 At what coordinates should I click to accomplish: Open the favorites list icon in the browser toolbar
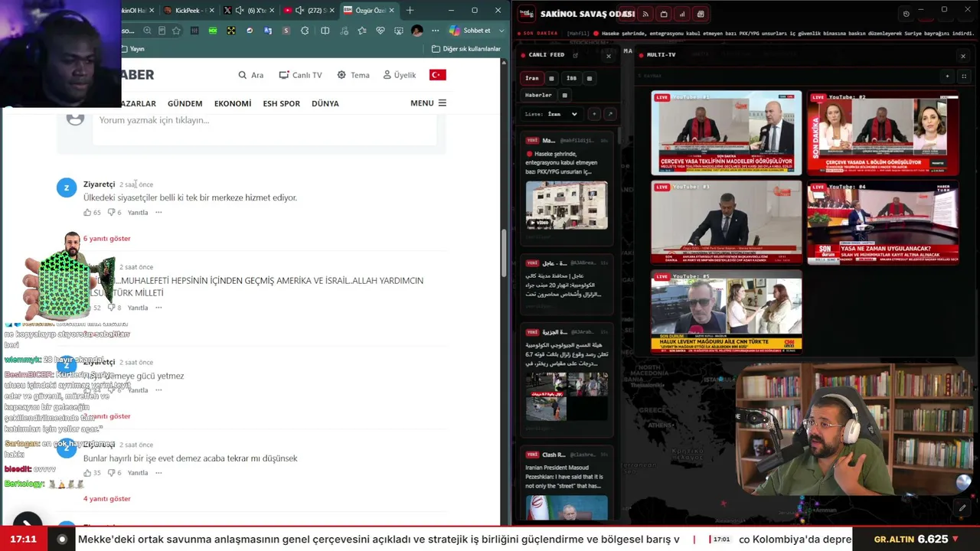point(361,31)
